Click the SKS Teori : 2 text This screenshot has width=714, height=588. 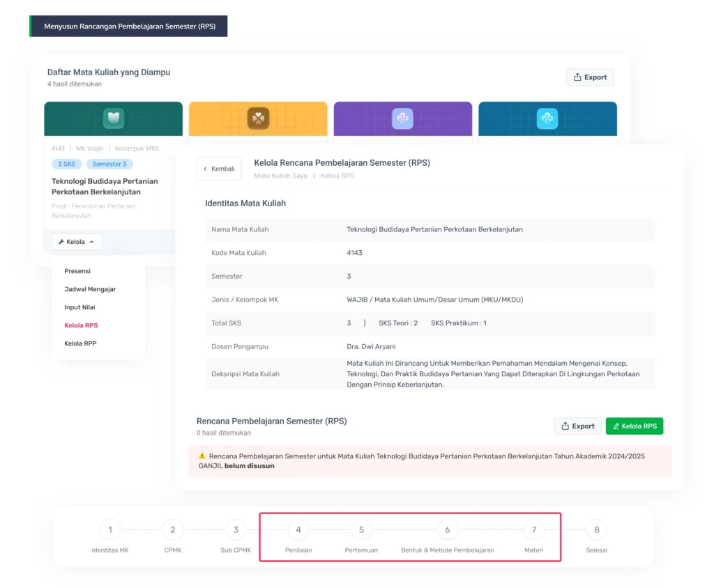point(398,323)
